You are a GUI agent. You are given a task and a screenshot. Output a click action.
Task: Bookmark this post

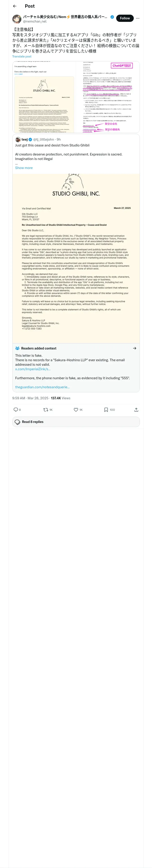coord(106,410)
